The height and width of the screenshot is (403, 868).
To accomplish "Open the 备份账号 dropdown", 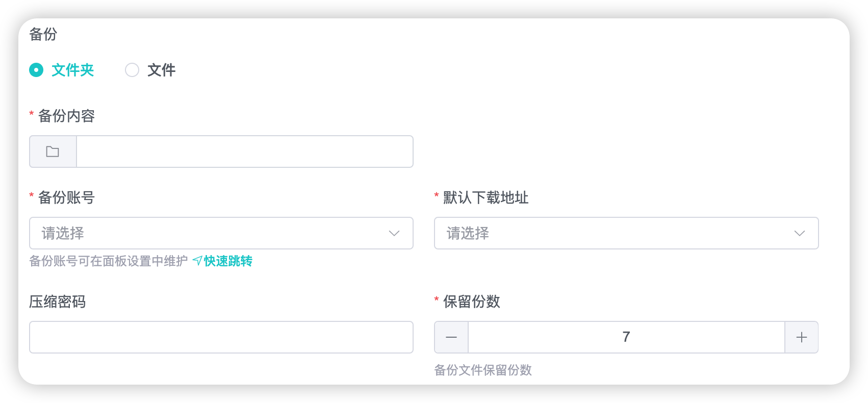I will (214, 233).
